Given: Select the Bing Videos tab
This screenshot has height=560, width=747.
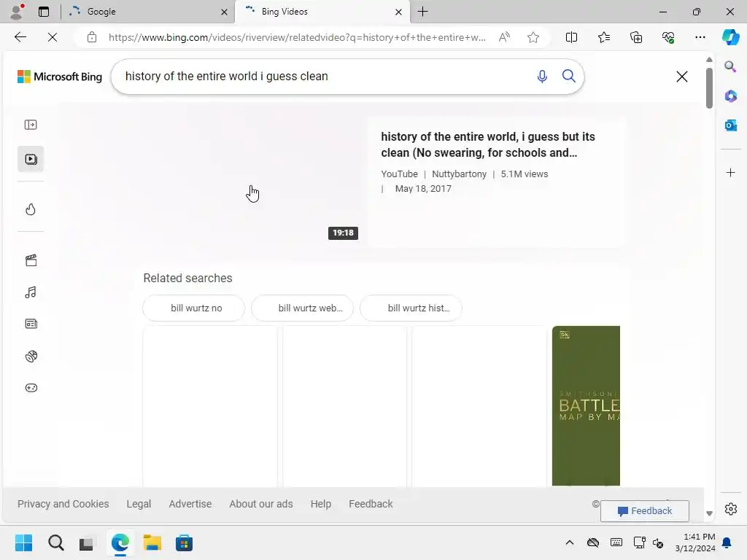Looking at the screenshot, I should point(322,12).
